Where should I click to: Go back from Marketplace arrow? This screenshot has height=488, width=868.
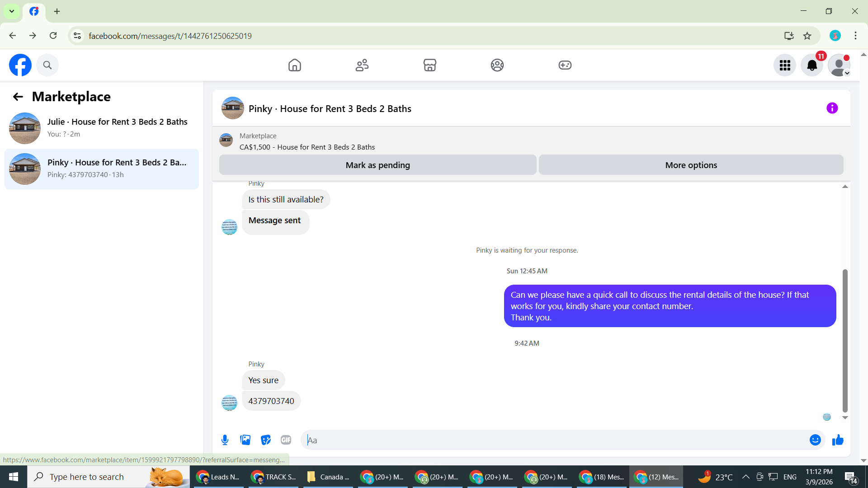tap(18, 97)
